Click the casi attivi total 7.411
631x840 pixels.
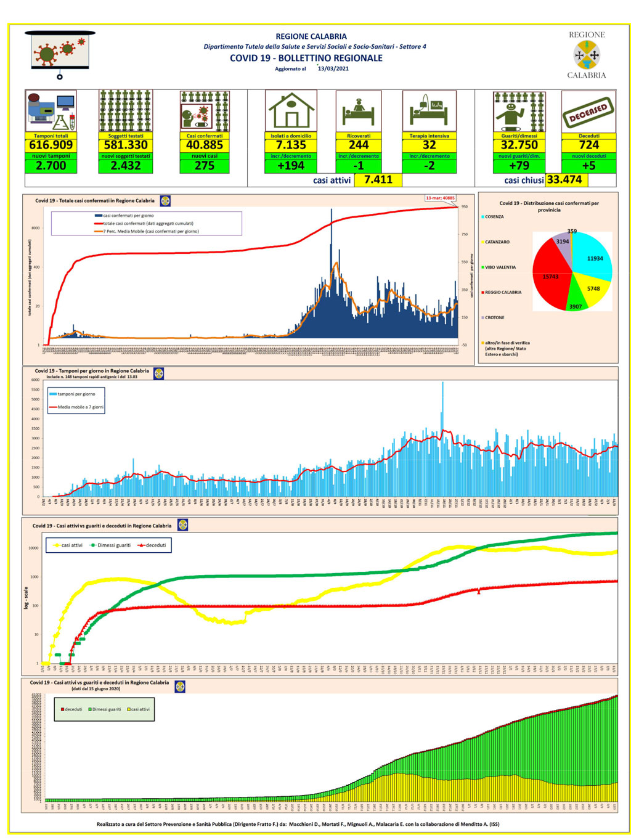tap(378, 179)
